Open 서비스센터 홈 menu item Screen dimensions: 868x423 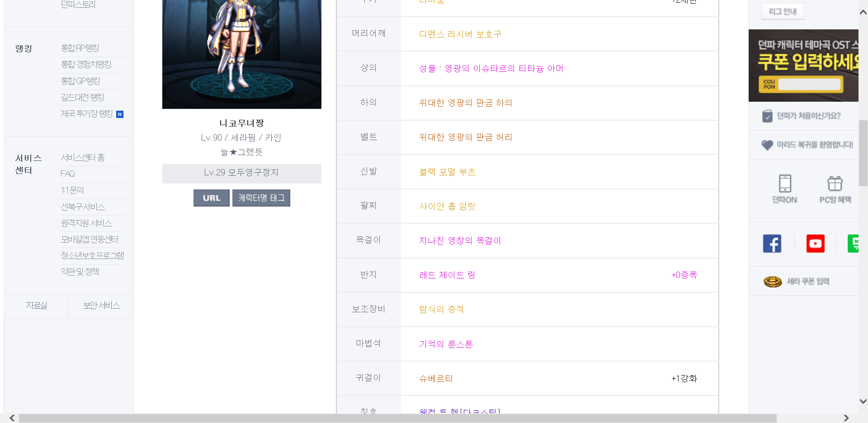point(83,157)
